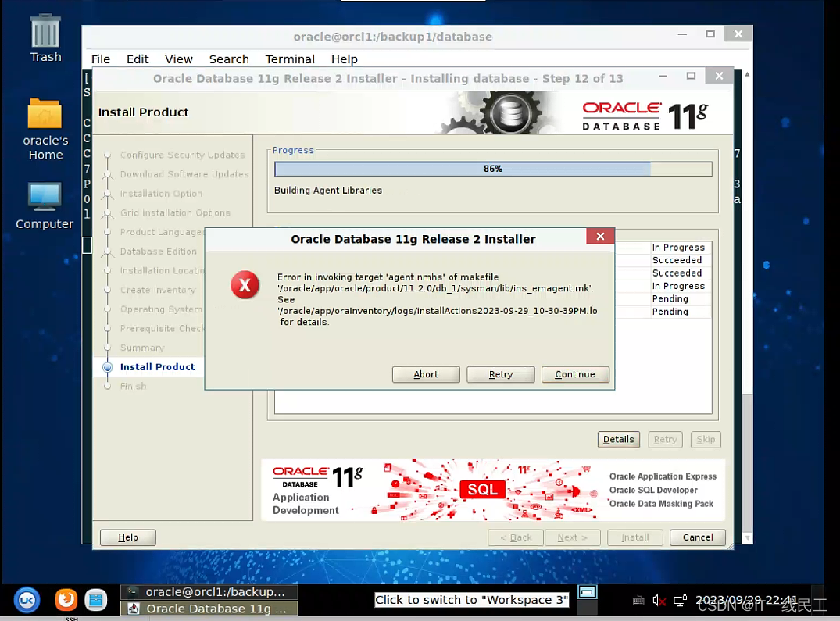Open the Terminal menu
Image resolution: width=840 pixels, height=621 pixels.
(x=289, y=59)
